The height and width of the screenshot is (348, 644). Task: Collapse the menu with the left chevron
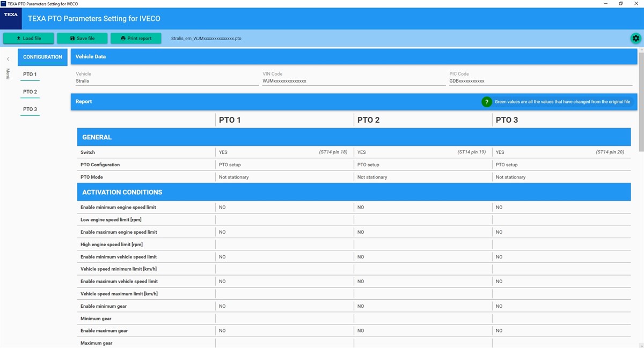(x=8, y=59)
